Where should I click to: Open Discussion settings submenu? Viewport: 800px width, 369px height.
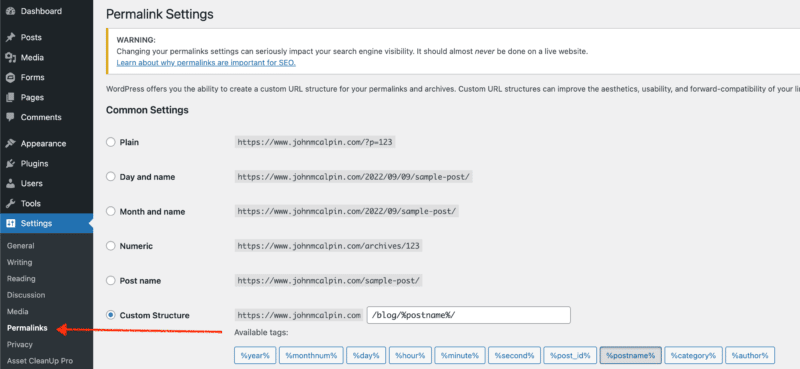pos(26,295)
